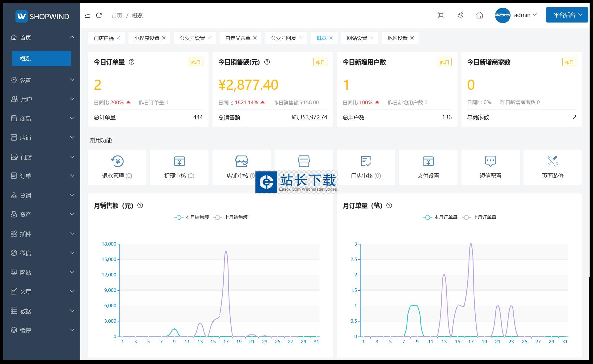Viewport: 593px width, 364px height.
Task: Enter fullscreen mode icon
Action: click(x=441, y=15)
